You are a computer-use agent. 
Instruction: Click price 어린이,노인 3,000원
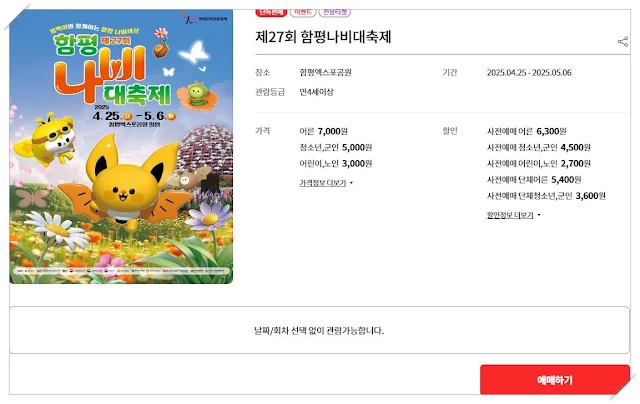[x=336, y=164]
